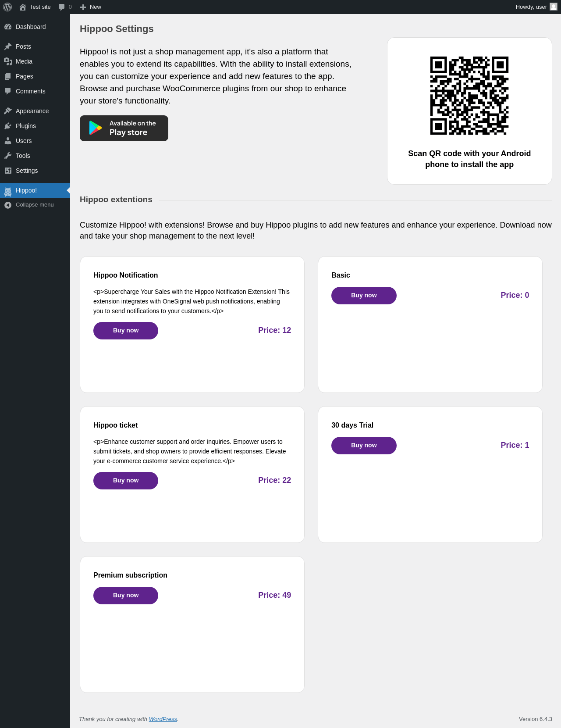Click the Dashboard gauge icon

(x=8, y=27)
